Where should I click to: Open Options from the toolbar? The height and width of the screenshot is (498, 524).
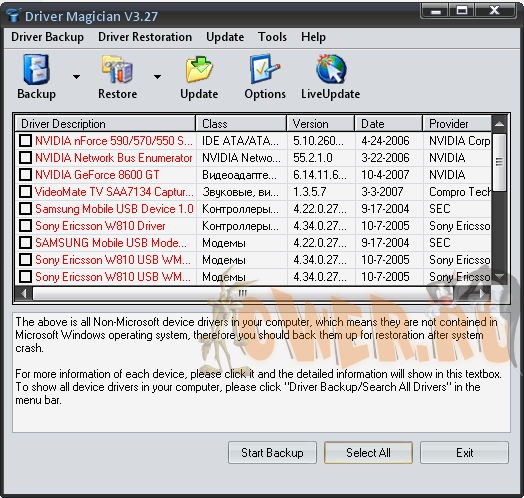point(265,69)
